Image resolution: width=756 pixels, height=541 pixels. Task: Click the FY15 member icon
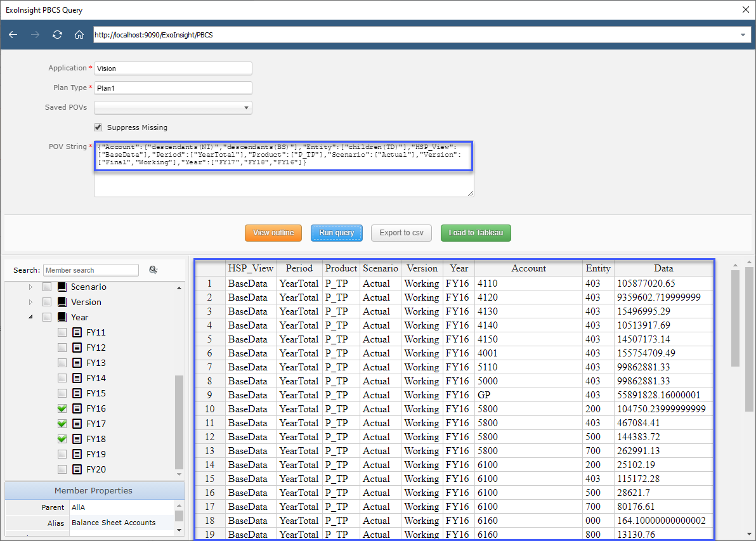click(77, 393)
